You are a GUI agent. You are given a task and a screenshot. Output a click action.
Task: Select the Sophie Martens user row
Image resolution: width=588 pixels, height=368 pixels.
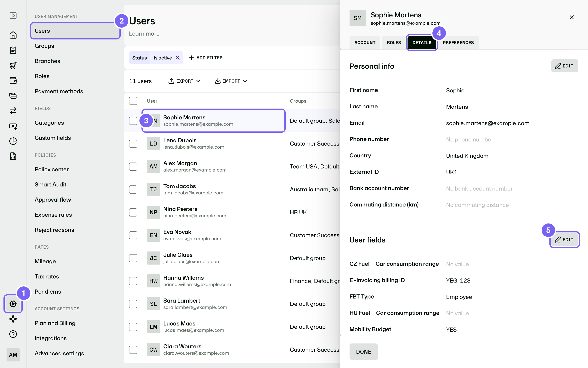click(x=213, y=120)
